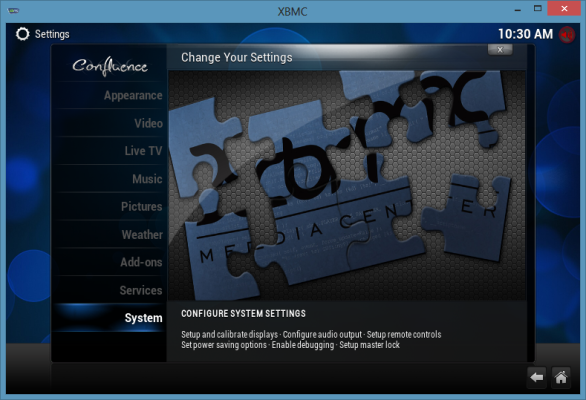Click the XBMC title bar app icon
The width and height of the screenshot is (586, 400).
tap(13, 10)
